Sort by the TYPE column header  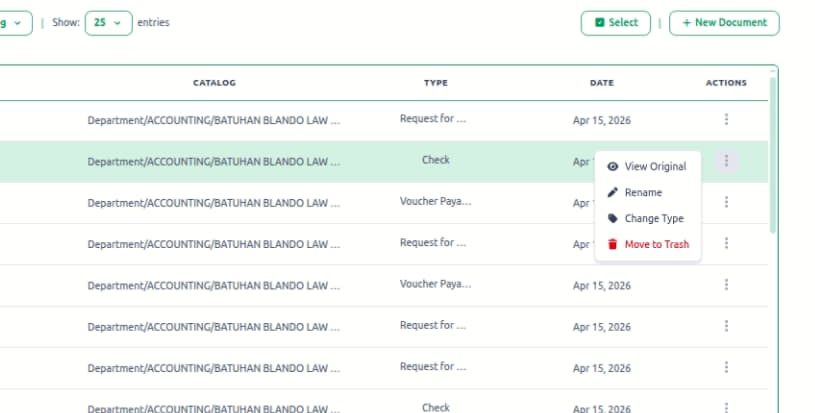click(x=436, y=83)
